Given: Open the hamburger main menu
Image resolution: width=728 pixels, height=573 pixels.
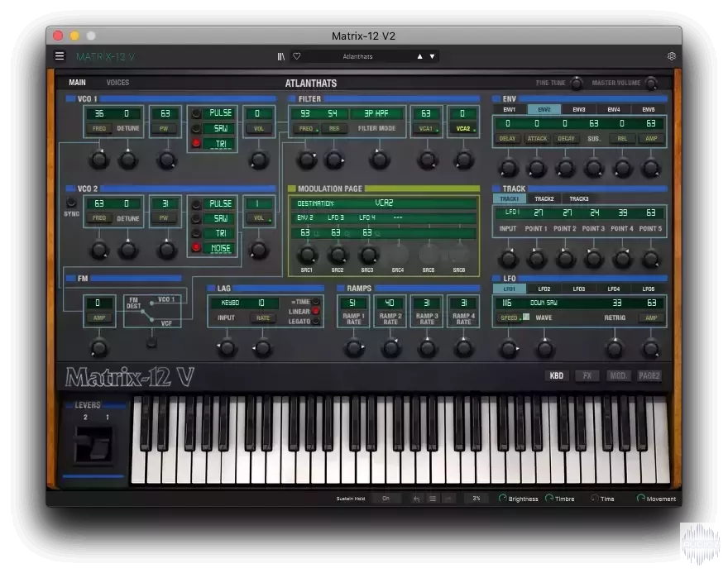Looking at the screenshot, I should pos(60,55).
